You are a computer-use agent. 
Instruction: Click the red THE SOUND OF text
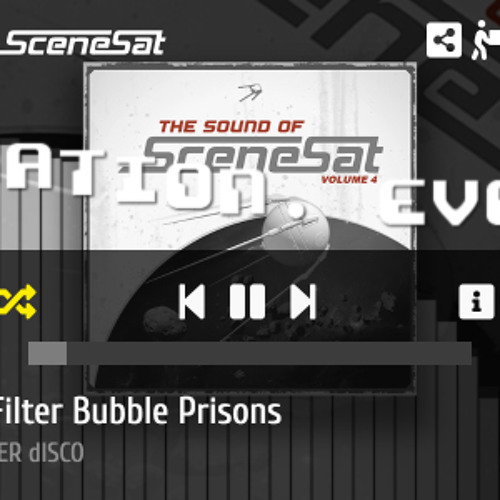click(x=231, y=127)
